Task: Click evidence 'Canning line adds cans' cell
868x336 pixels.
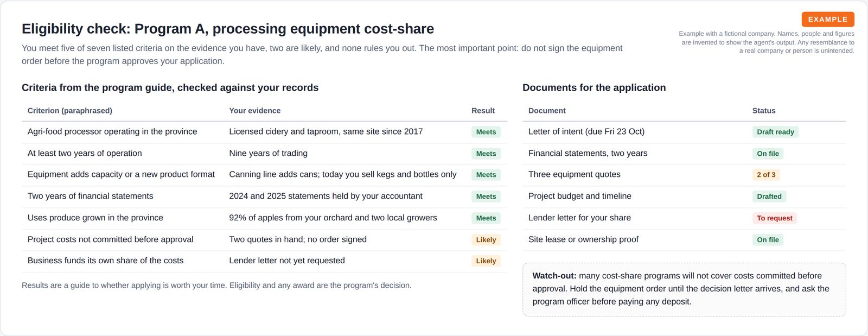Action: 343,174
